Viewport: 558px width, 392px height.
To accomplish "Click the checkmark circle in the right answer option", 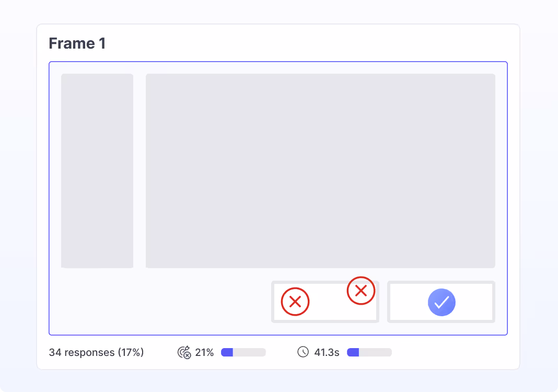I will pos(441,302).
